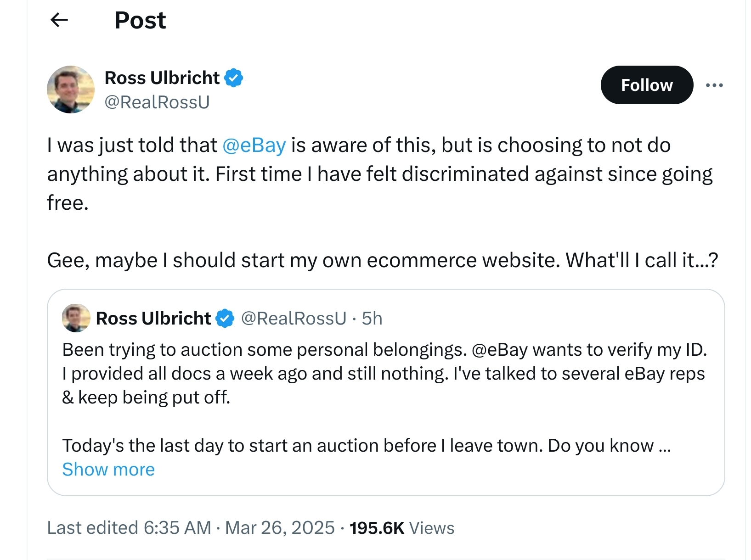Click the Mar 26, 2025 date

click(280, 528)
